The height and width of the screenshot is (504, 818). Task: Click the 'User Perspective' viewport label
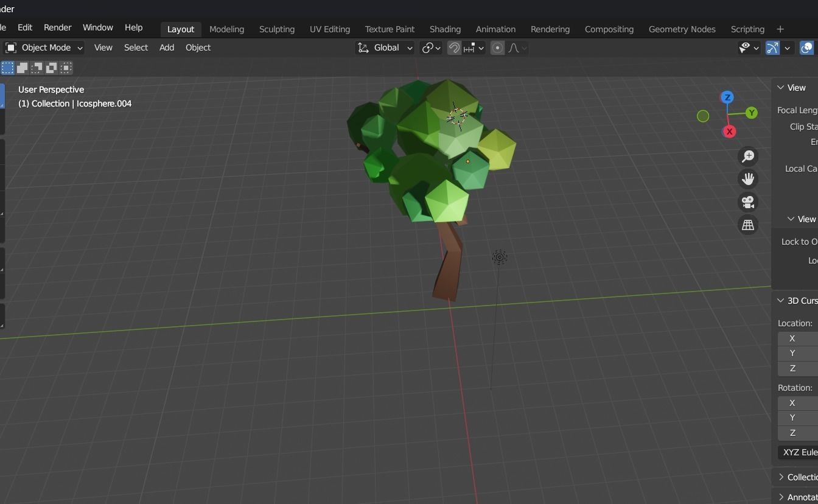51,89
